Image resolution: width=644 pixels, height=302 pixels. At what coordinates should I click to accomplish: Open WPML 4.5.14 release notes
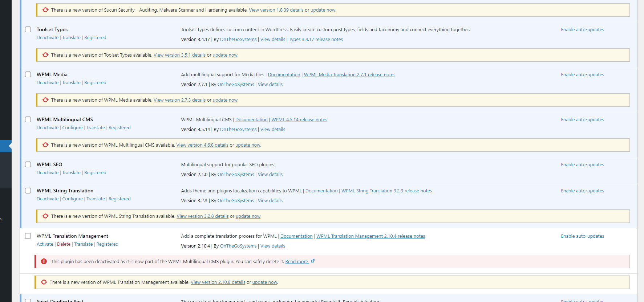(x=299, y=120)
